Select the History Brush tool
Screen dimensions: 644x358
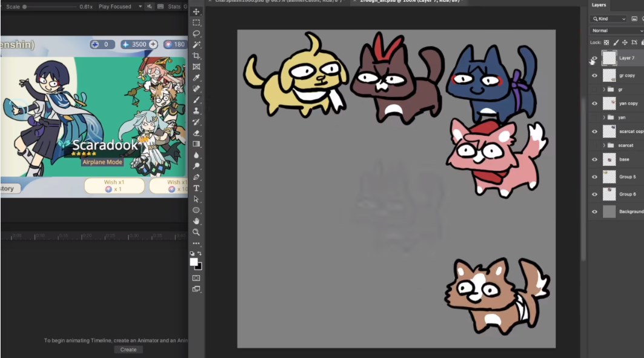[196, 122]
